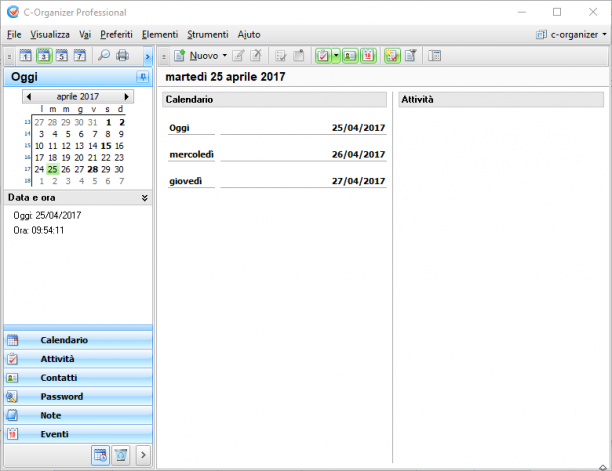The width and height of the screenshot is (612, 471).
Task: Click the recycle bin bottom icon
Action: click(x=121, y=455)
